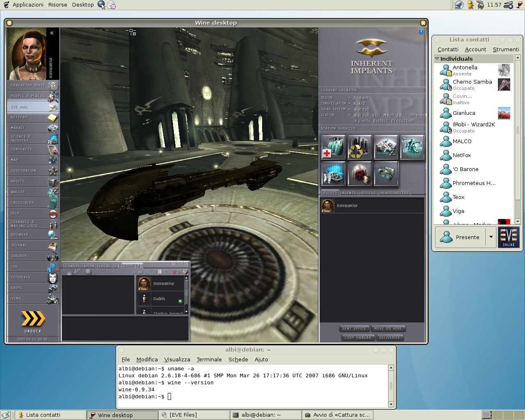Open the Notepad sidebar entry
The width and height of the screenshot is (525, 420).
coord(33,117)
